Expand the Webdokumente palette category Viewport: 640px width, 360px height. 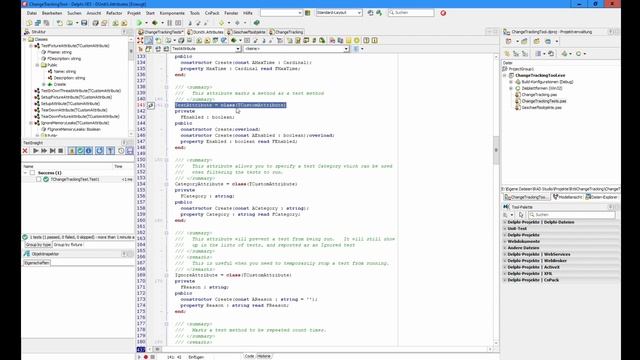505,242
